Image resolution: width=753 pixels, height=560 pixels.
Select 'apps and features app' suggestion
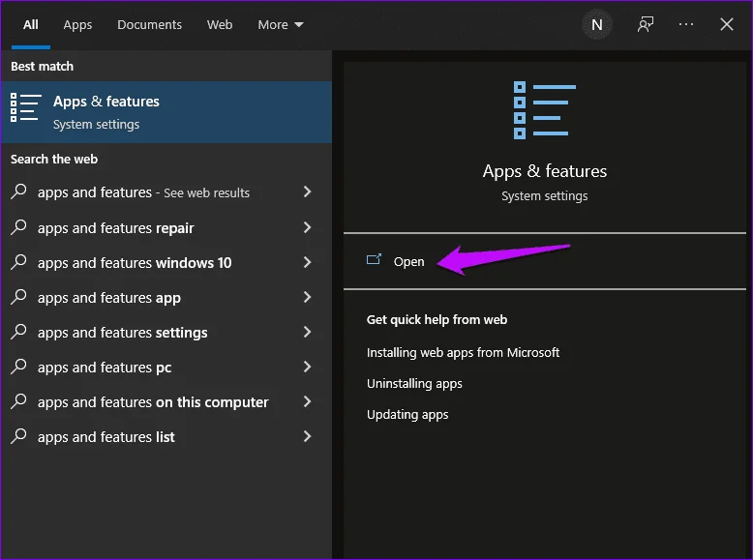(x=166, y=298)
